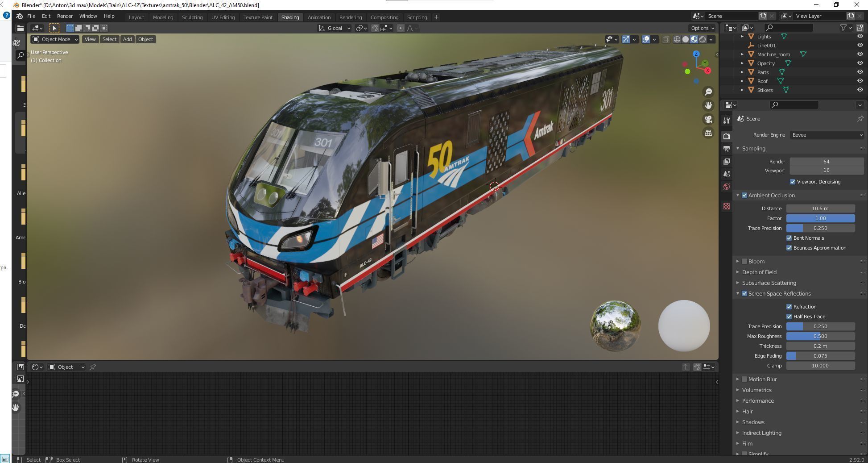Click the viewport View menu button
The height and width of the screenshot is (463, 868).
point(90,39)
